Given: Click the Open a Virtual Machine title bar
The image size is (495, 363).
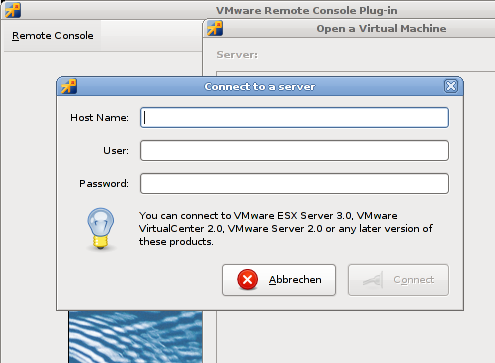Looking at the screenshot, I should pos(349,28).
